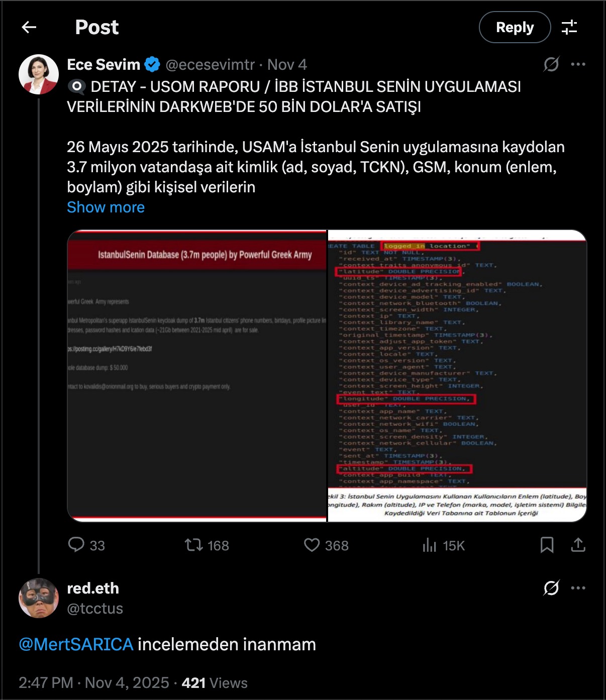Share Ece Sevim's post

click(x=578, y=545)
